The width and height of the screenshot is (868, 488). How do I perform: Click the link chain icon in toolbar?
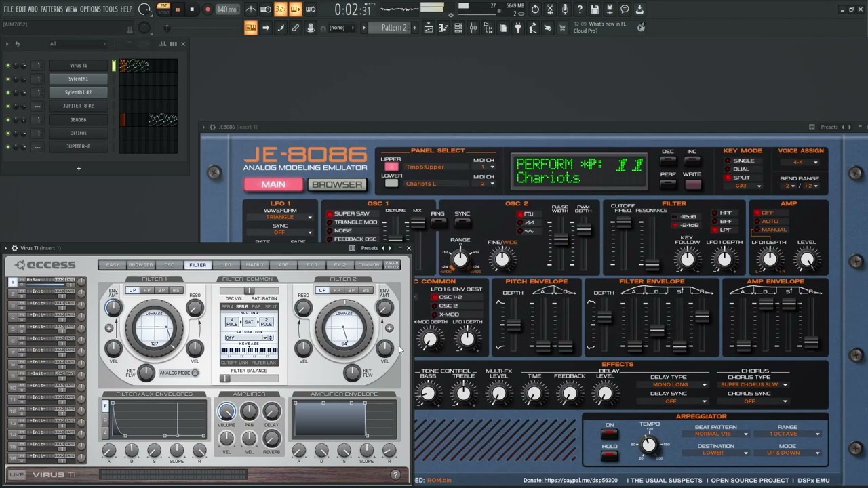296,28
